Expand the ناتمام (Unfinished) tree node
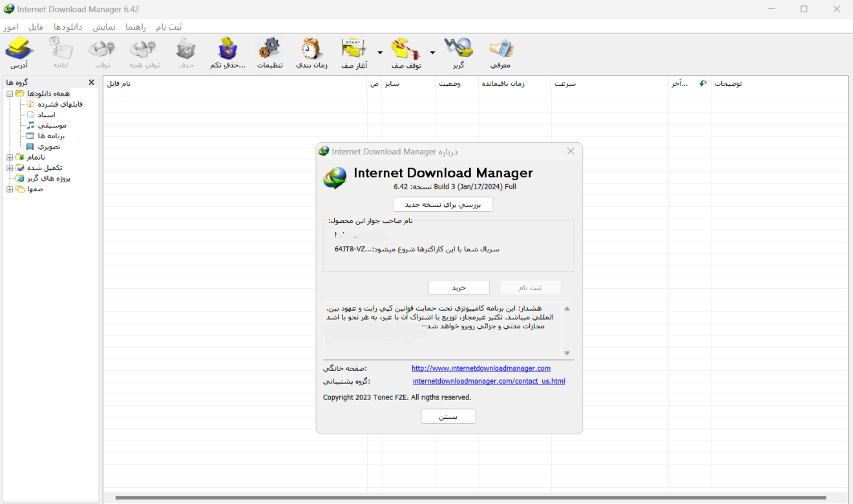The image size is (853, 504). tap(10, 157)
